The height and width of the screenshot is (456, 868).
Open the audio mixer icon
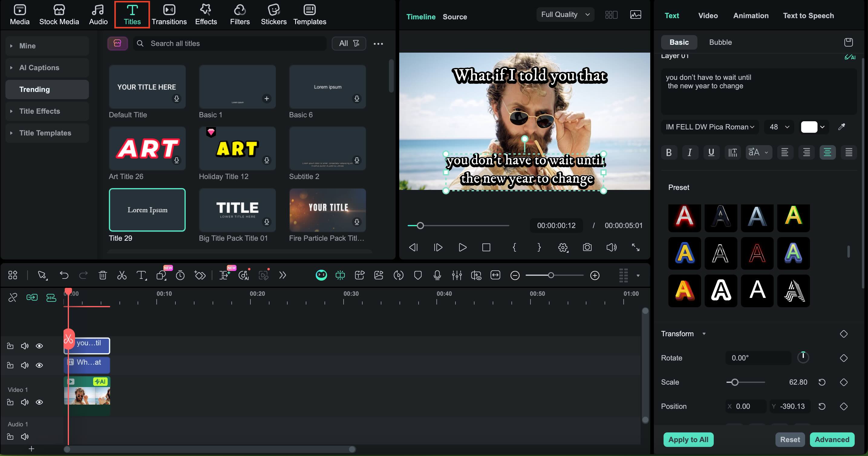click(x=457, y=275)
